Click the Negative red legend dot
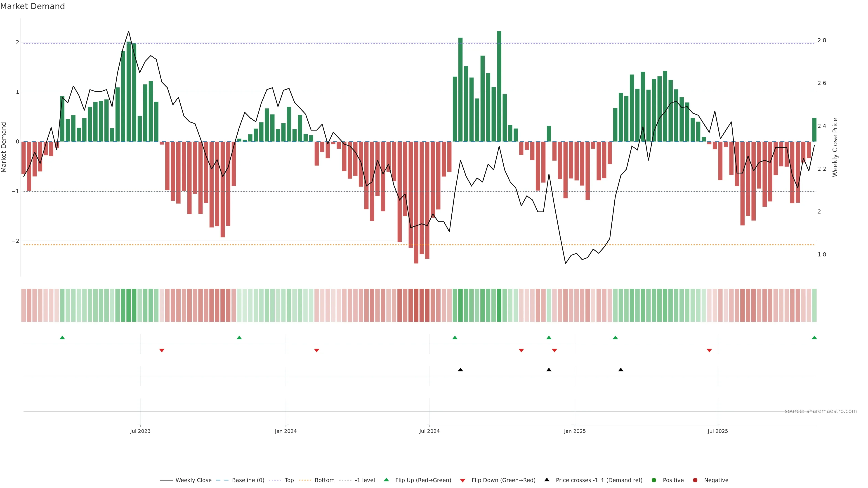 tap(695, 480)
